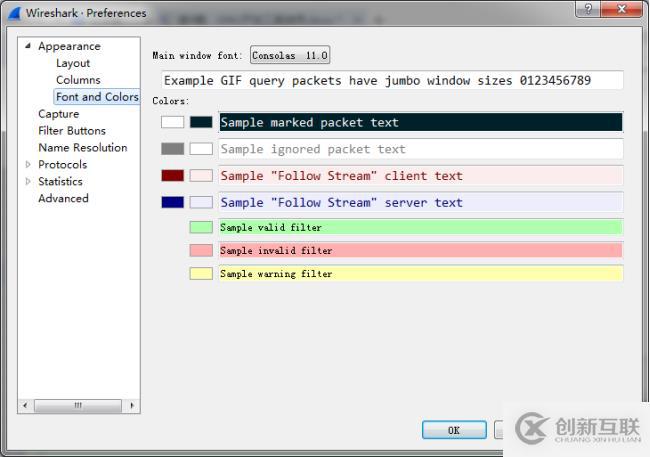Select Appearance in the preferences tree
The width and height of the screenshot is (650, 457).
pyautogui.click(x=69, y=46)
